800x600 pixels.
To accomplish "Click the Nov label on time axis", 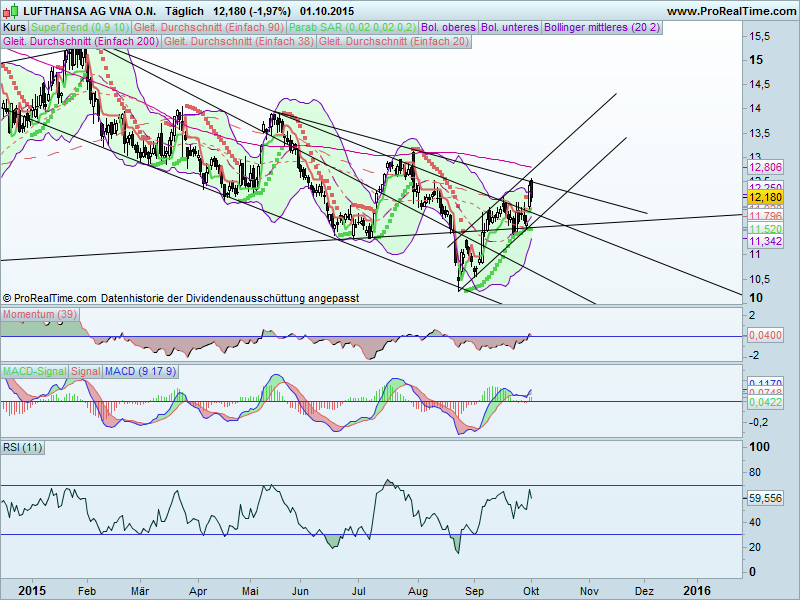I will coord(589,591).
